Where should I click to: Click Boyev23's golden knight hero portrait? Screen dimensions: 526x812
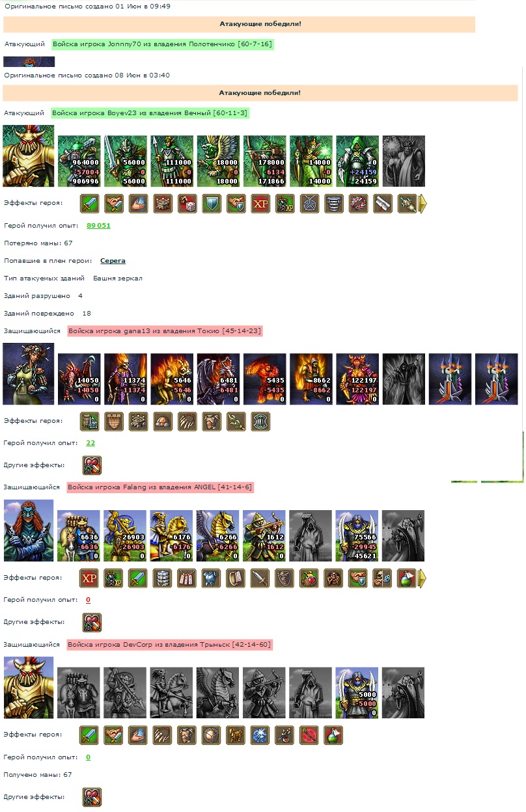pyautogui.click(x=29, y=157)
